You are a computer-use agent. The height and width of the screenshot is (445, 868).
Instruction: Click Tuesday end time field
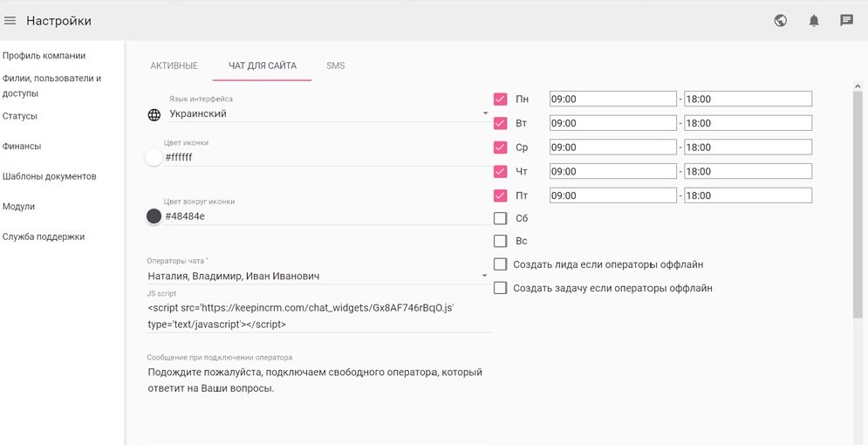click(748, 123)
